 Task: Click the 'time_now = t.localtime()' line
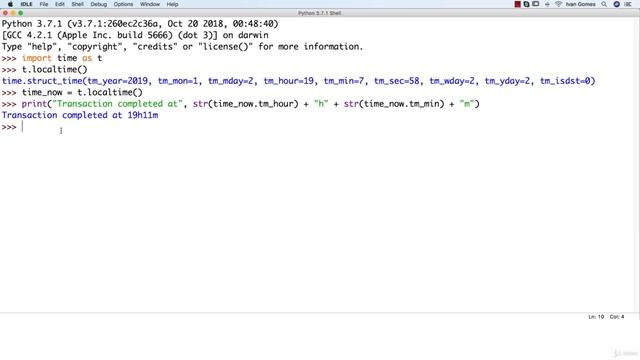point(82,92)
